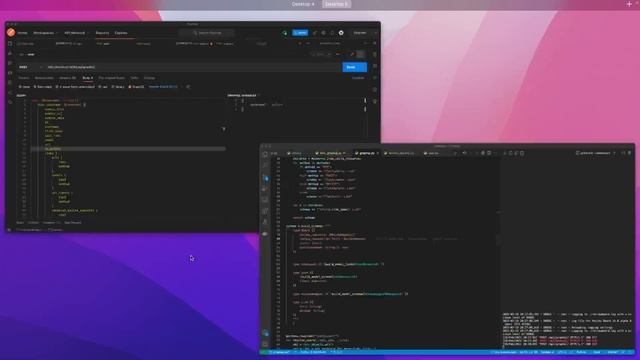Click the sync status icon in Postman

(285, 33)
